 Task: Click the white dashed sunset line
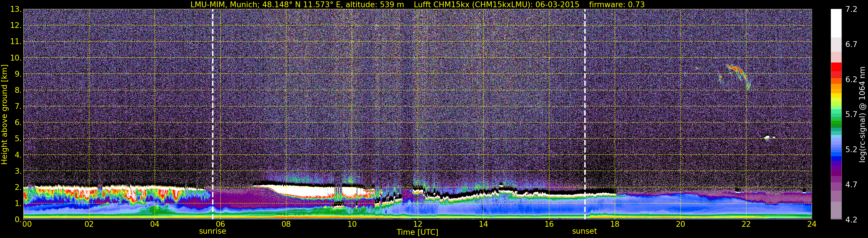585,114
